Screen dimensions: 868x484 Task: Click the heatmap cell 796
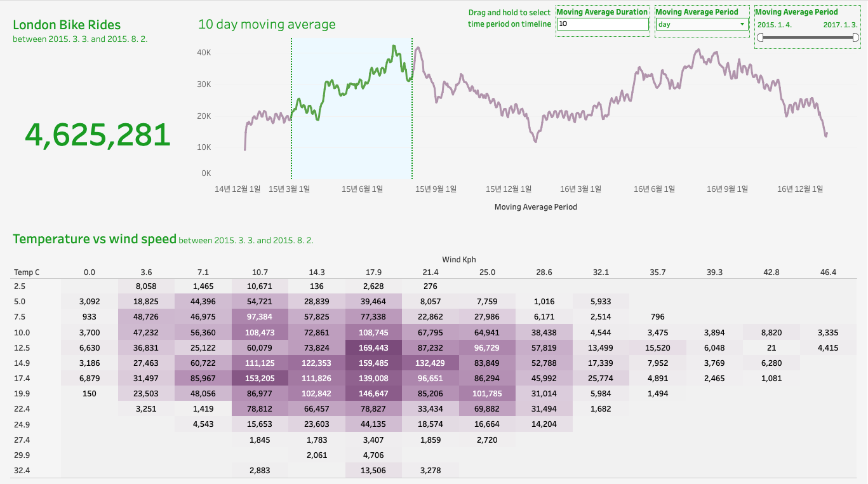(657, 317)
